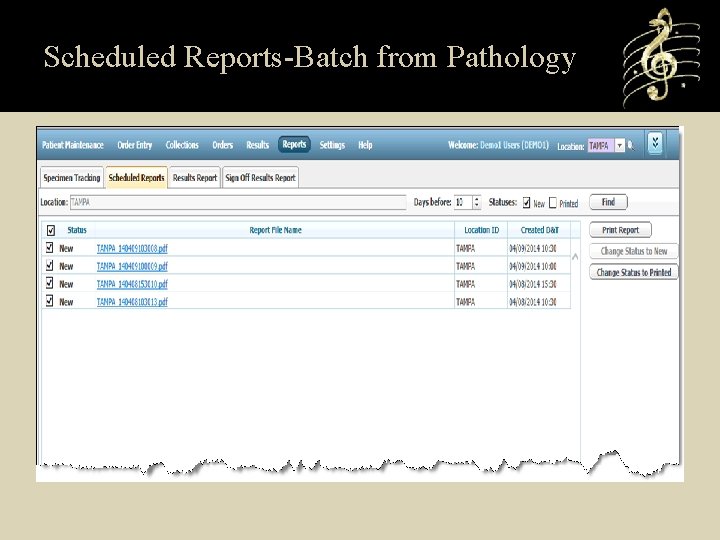Viewport: 720px width, 540px height.
Task: Click the Location TAMPA text field in filter bar
Action: tap(238, 202)
